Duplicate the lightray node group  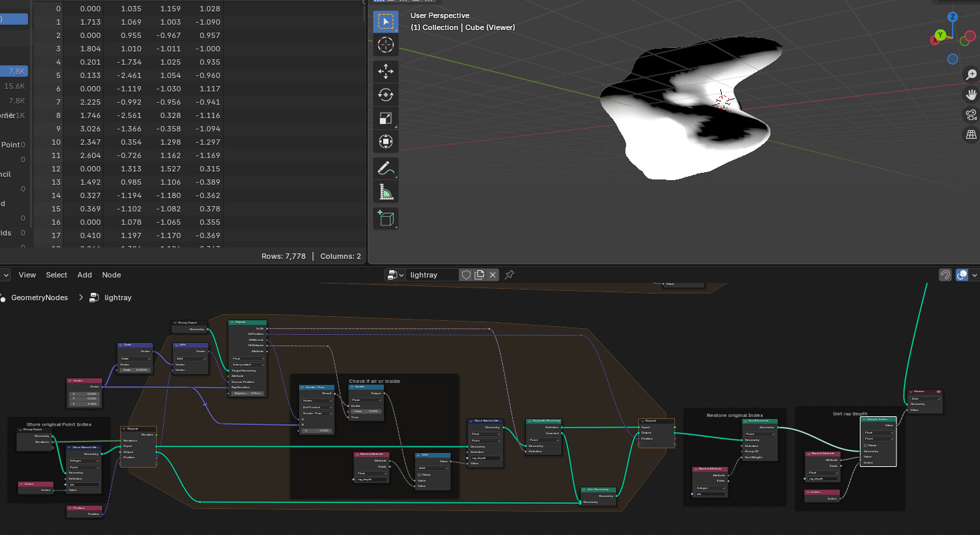point(479,275)
